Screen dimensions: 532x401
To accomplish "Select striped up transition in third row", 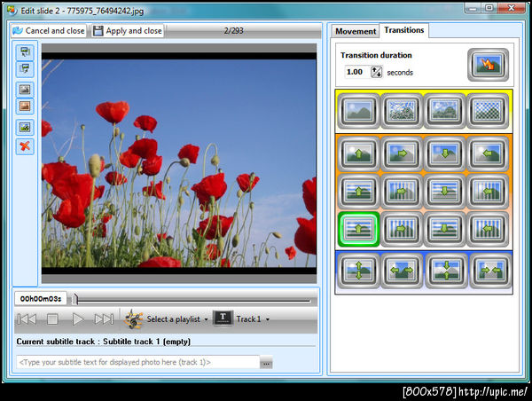I will coord(358,192).
